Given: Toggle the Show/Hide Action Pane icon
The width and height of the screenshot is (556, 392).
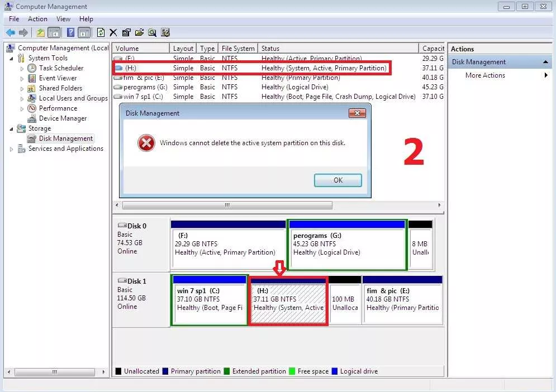Looking at the screenshot, I should (84, 33).
